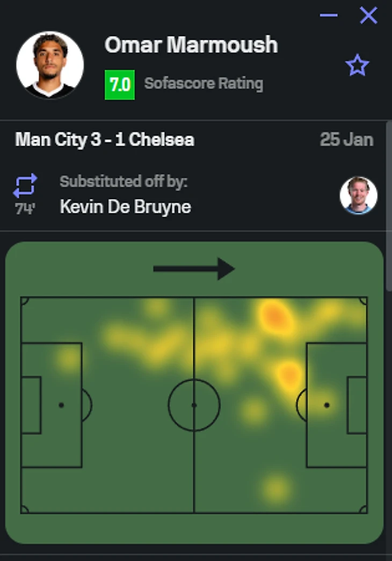The image size is (392, 561).
Task: Click the substitution arrows icon
Action: 25,185
